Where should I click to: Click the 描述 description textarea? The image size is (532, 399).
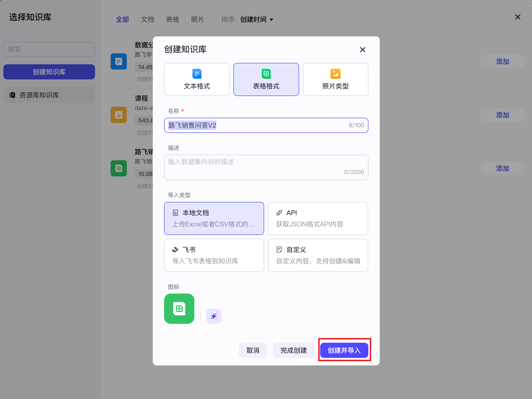(x=266, y=167)
